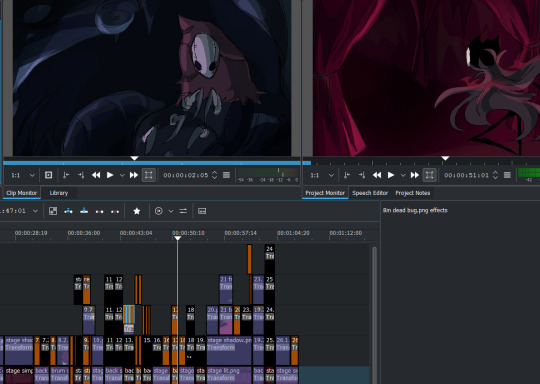Open the Clip Monitor 1:1 zoom dropdown
The width and height of the screenshot is (540, 384).
click(23, 175)
